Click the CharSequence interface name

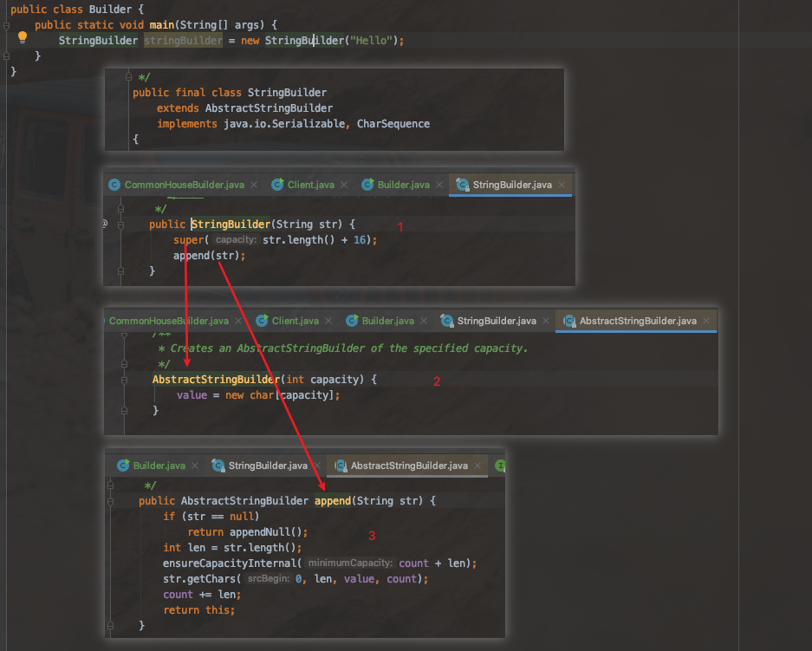(x=393, y=124)
